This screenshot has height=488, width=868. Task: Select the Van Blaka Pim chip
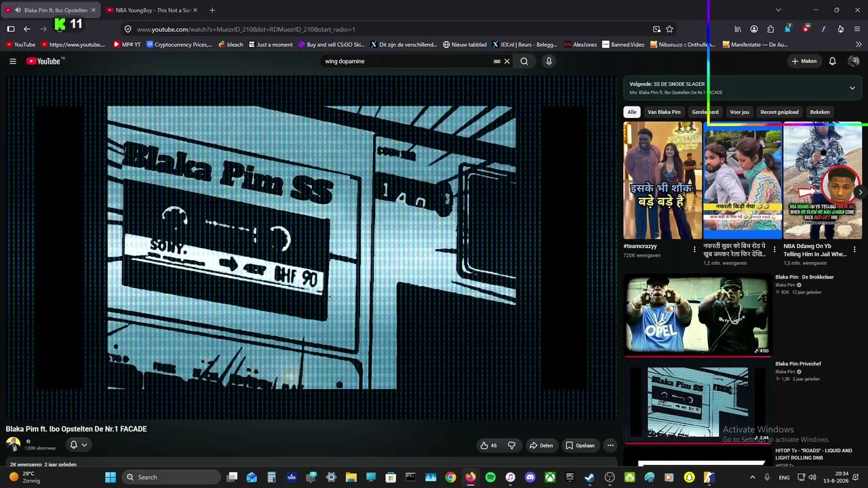tap(664, 112)
